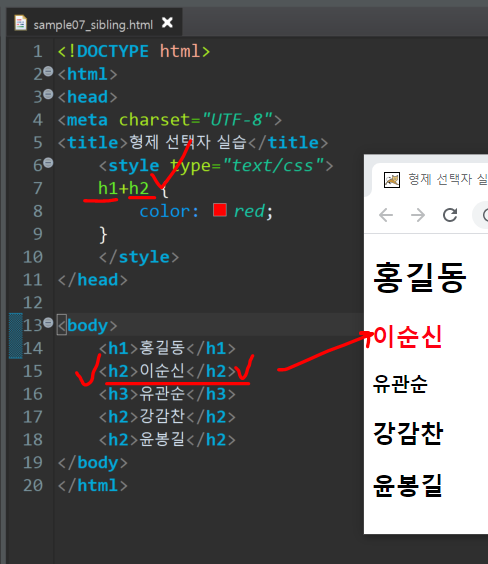Close the sample07_sibling.html editor tab
The image size is (488, 564).
click(x=167, y=23)
